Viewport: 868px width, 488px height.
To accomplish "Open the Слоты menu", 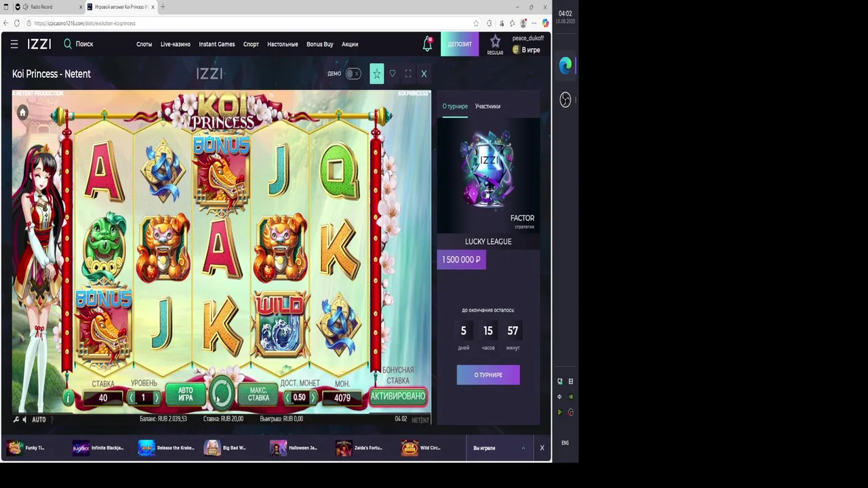I will pyautogui.click(x=144, y=45).
